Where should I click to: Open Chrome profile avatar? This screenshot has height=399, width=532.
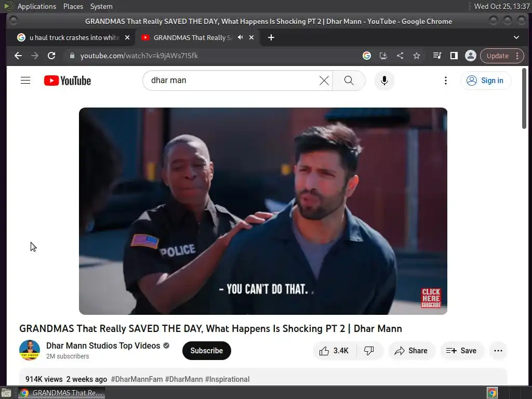coord(471,56)
